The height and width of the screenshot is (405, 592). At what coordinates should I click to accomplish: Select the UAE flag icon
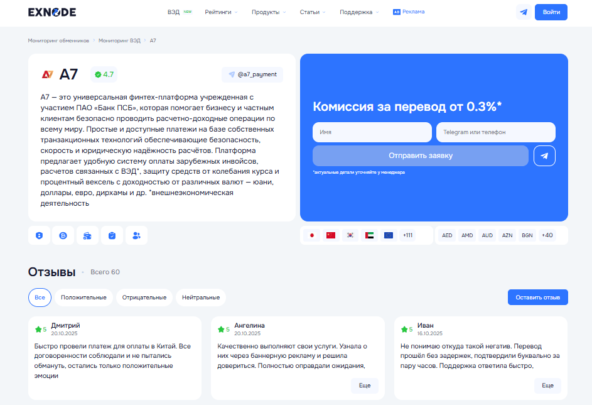point(369,235)
